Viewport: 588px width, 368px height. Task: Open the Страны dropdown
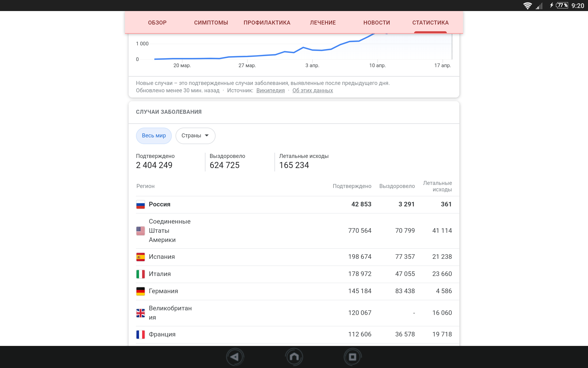point(195,136)
